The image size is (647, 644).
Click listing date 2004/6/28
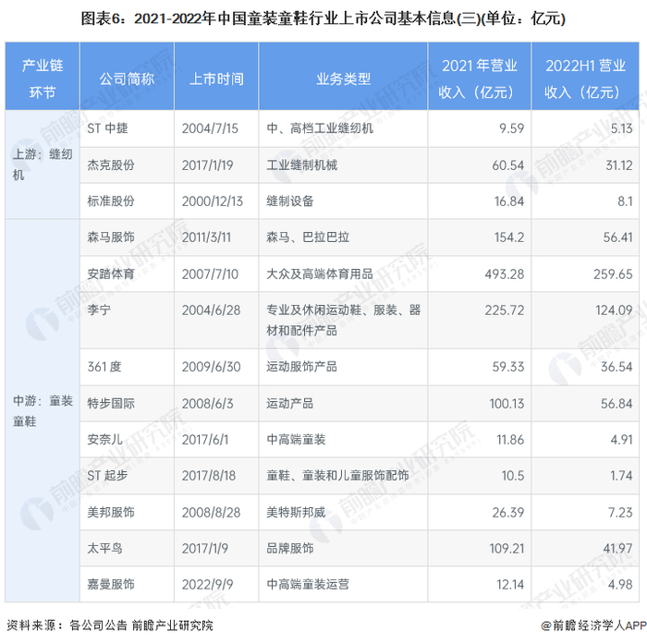point(212,310)
